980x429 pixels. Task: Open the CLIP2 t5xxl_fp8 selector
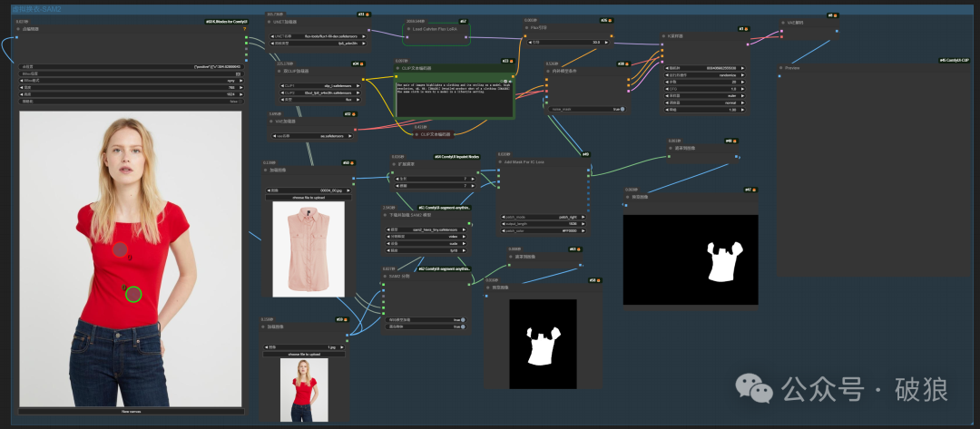pos(320,93)
